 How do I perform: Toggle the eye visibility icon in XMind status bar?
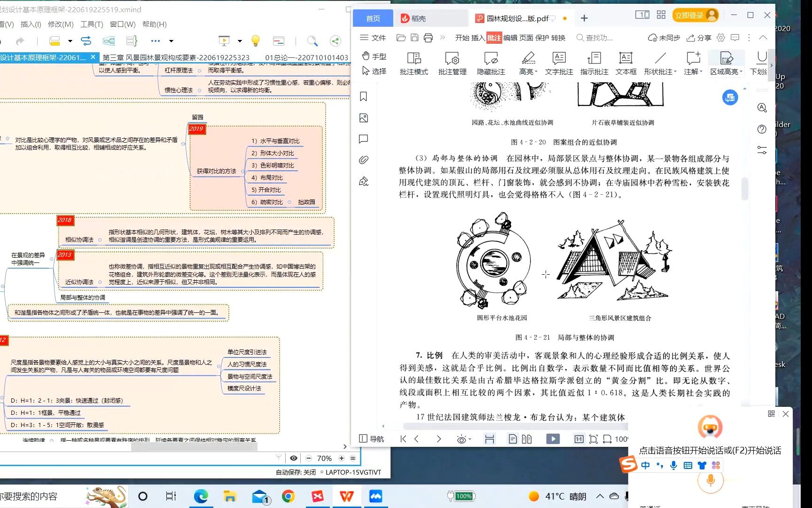(x=294, y=458)
